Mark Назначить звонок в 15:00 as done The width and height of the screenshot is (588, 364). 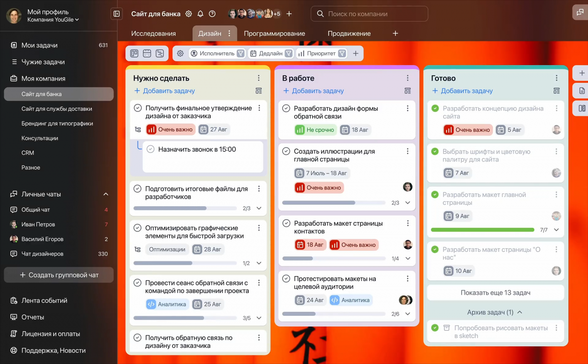(150, 149)
